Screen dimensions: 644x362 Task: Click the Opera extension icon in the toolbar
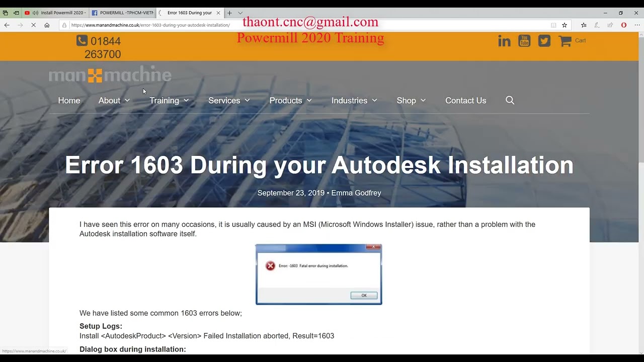[624, 25]
